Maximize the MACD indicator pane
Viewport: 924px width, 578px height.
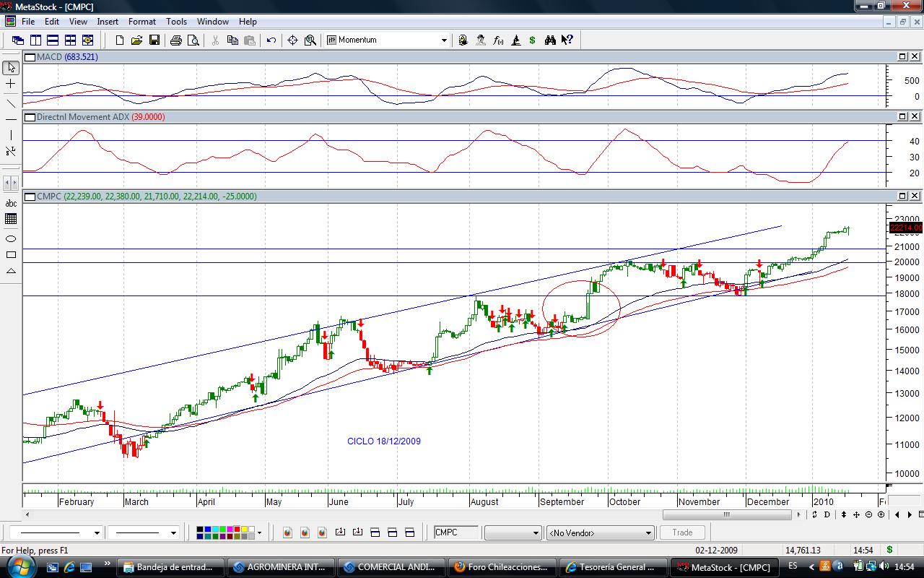(x=902, y=56)
